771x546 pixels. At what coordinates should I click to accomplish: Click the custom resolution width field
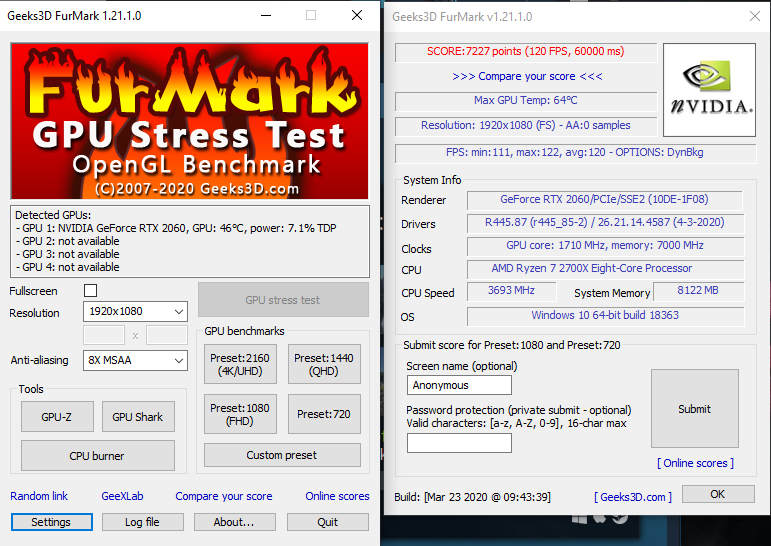point(104,335)
